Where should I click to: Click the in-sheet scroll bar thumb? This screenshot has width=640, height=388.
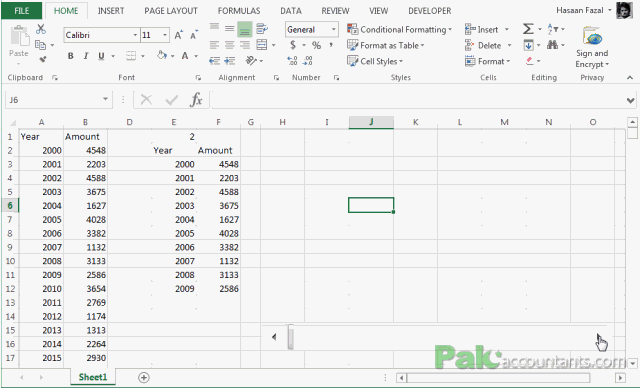(x=290, y=337)
